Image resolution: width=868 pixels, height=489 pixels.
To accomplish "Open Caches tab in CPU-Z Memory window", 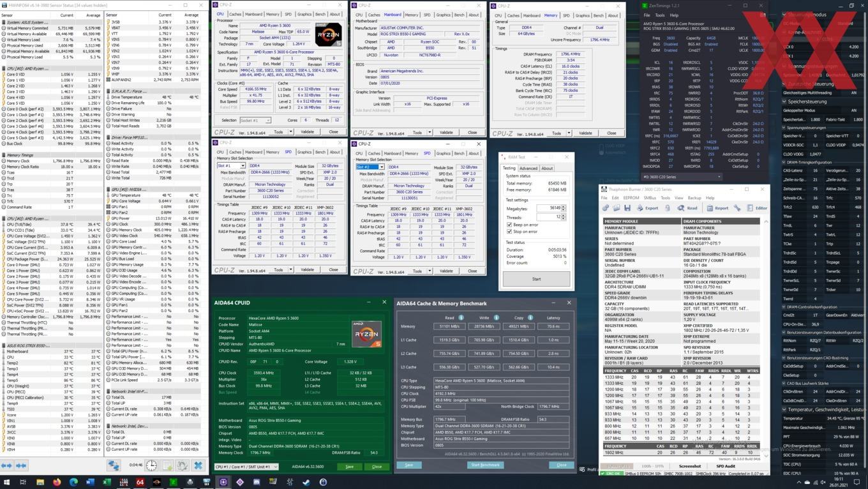I will [x=513, y=15].
